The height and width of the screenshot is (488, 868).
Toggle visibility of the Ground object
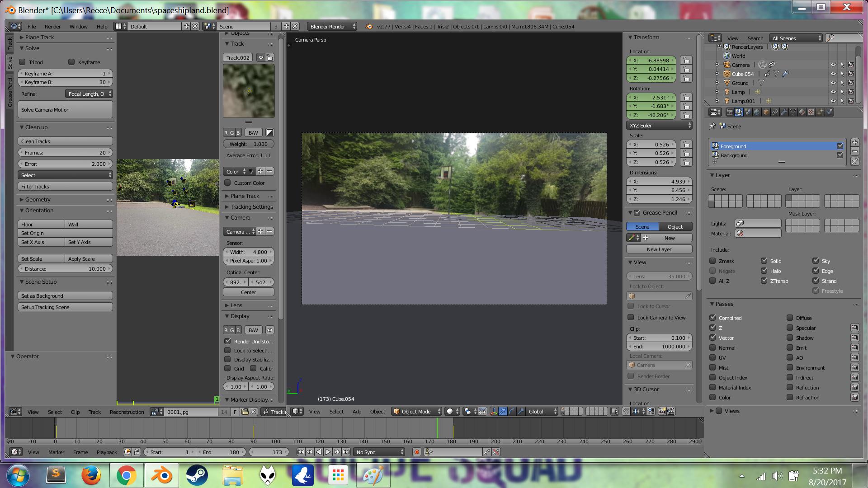(x=833, y=83)
